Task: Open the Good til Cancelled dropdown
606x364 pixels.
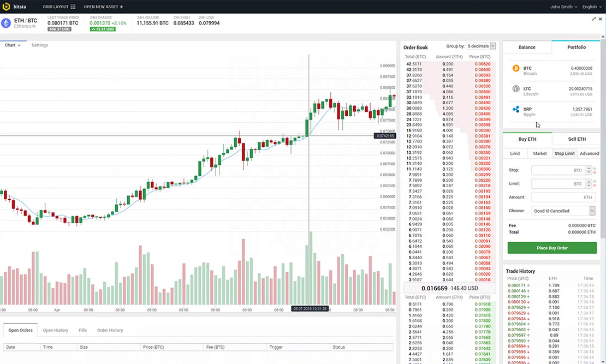Action: click(563, 211)
